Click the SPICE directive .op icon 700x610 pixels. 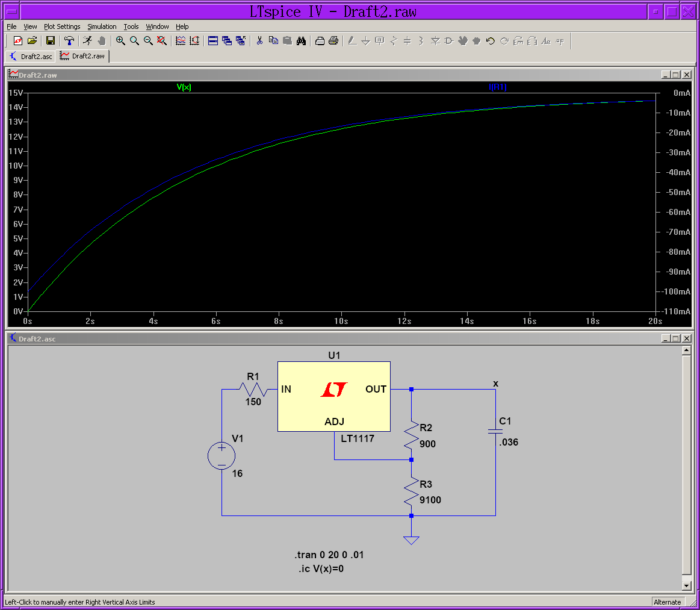point(560,41)
